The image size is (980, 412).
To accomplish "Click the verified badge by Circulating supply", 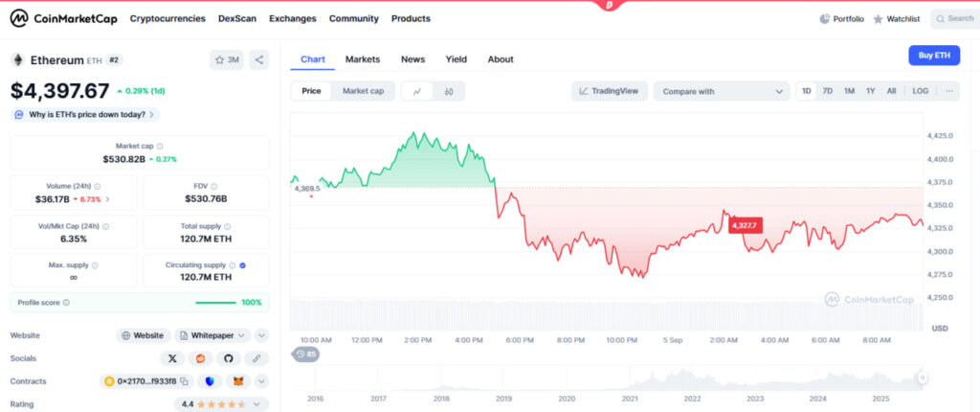I will click(x=242, y=264).
